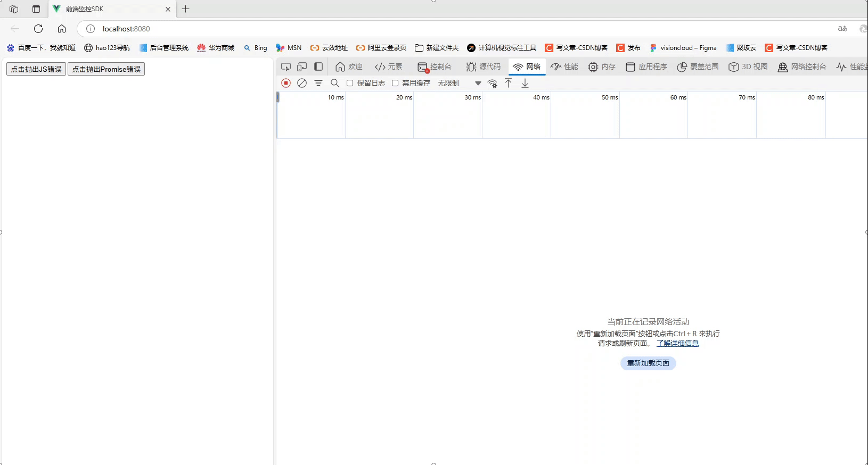868x465 pixels.
Task: Switch to the 元素 elements tab
Action: point(389,67)
